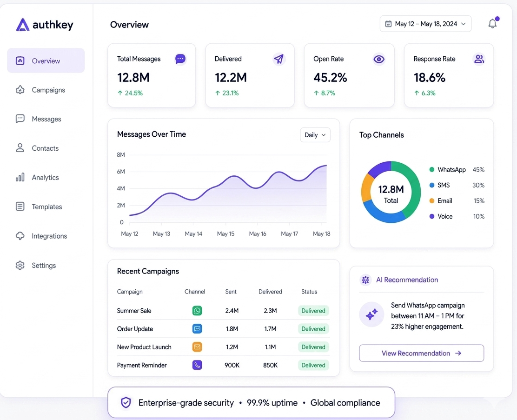Click the View Recommendation button
This screenshot has height=420, width=517.
click(x=421, y=353)
